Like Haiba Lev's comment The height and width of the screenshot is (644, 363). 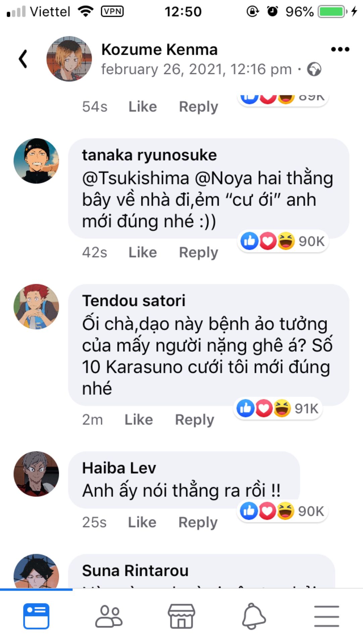[x=142, y=522]
